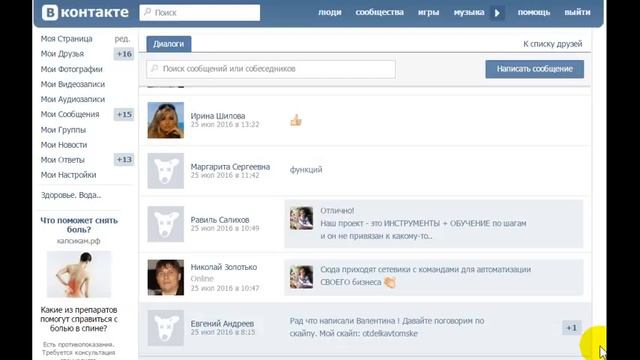This screenshot has height=360, width=640.
Task: Click ad title Что поможет снять боль?
Action: click(79, 225)
